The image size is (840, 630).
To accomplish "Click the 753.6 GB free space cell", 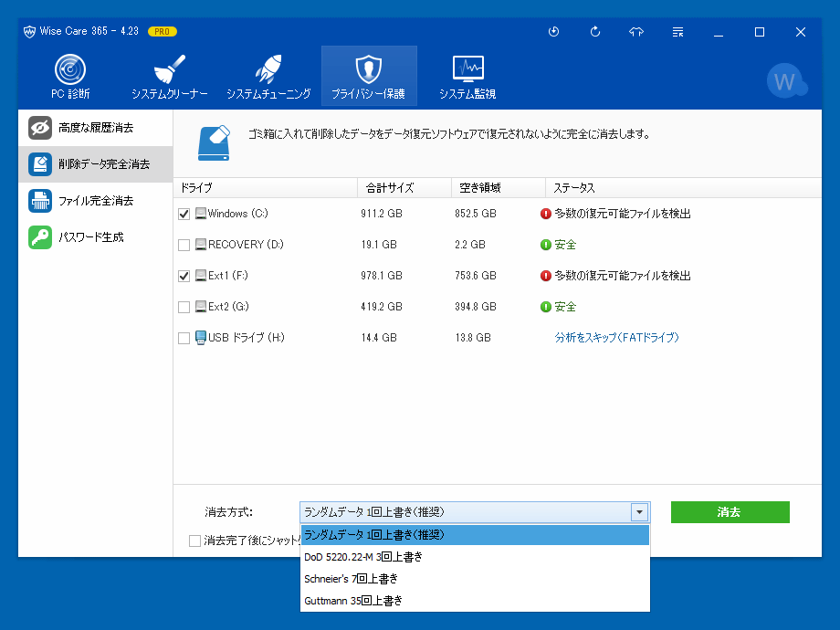I will click(x=475, y=276).
